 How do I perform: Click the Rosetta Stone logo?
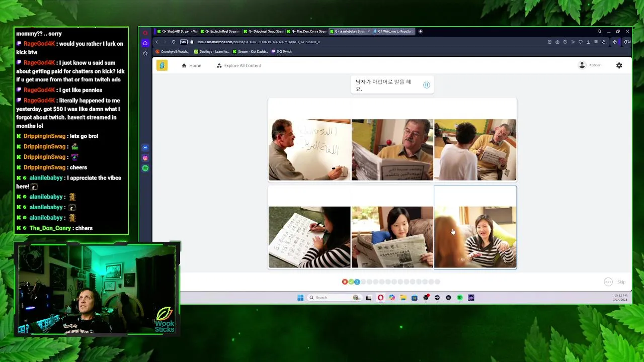click(x=162, y=65)
